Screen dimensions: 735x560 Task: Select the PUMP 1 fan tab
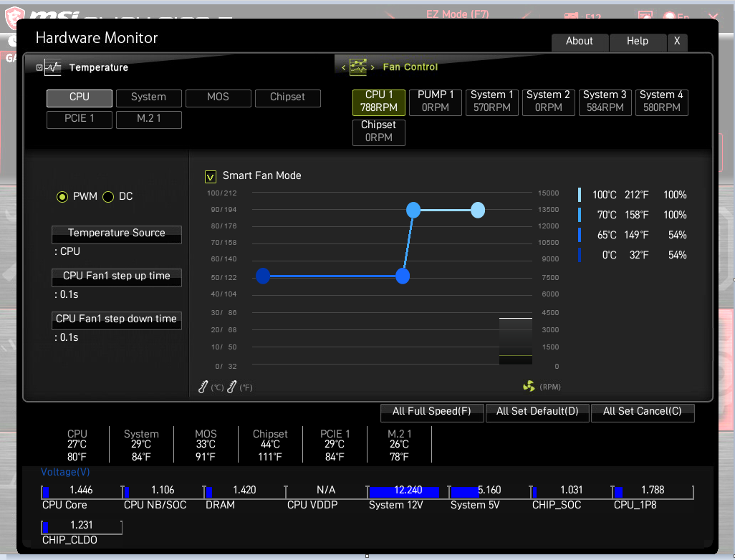tap(436, 102)
